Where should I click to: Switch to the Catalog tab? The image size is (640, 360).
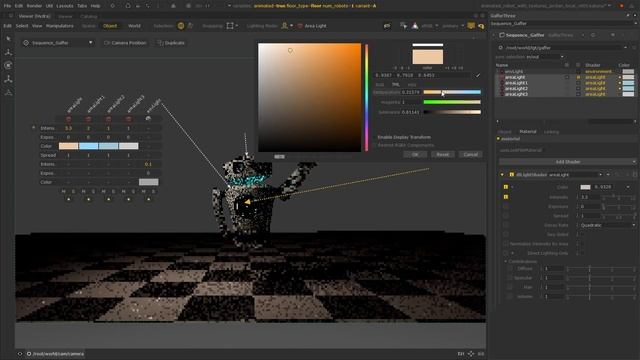pyautogui.click(x=89, y=17)
